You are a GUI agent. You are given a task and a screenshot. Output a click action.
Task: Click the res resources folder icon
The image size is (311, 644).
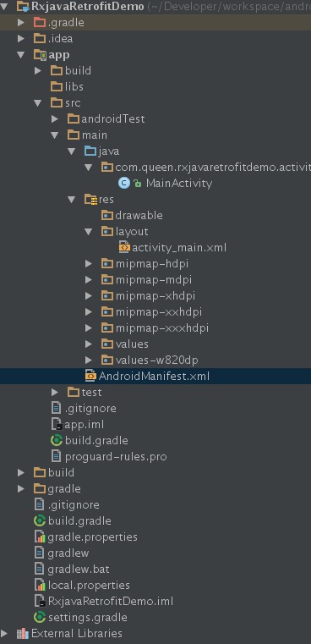point(90,199)
